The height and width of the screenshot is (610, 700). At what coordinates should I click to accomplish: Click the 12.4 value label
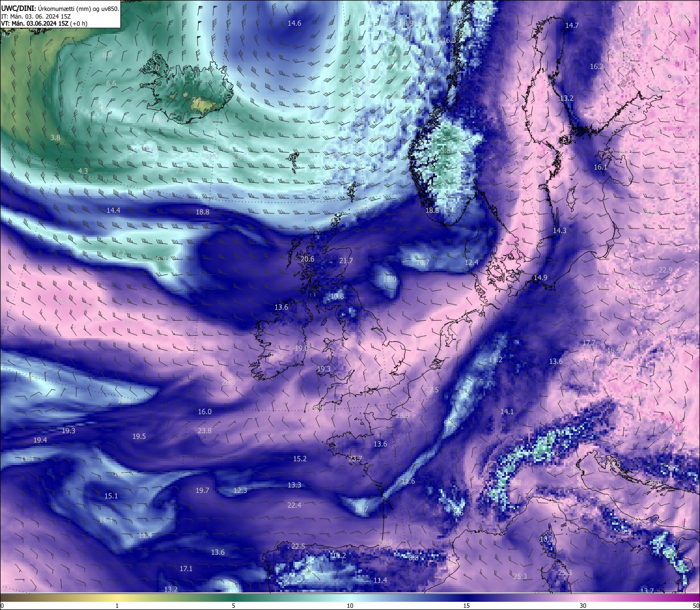(471, 262)
